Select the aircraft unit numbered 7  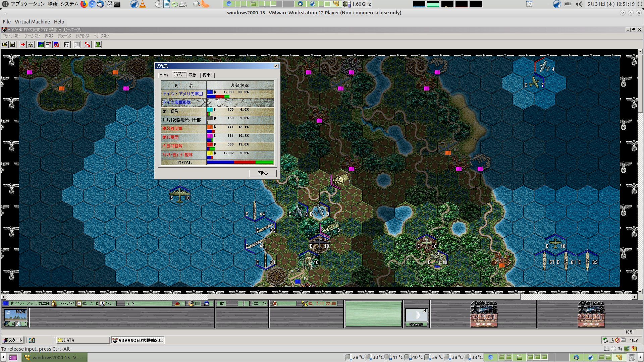pyautogui.click(x=534, y=82)
